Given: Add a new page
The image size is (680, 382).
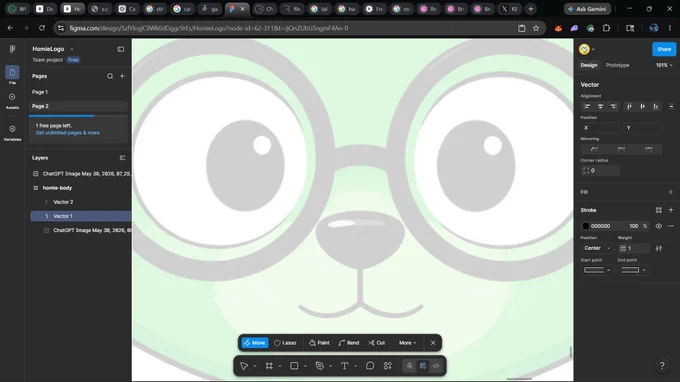Looking at the screenshot, I should (x=122, y=76).
